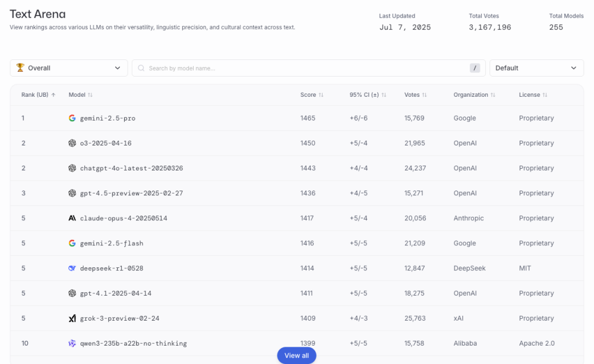Click the votes count 25,763

click(415, 318)
